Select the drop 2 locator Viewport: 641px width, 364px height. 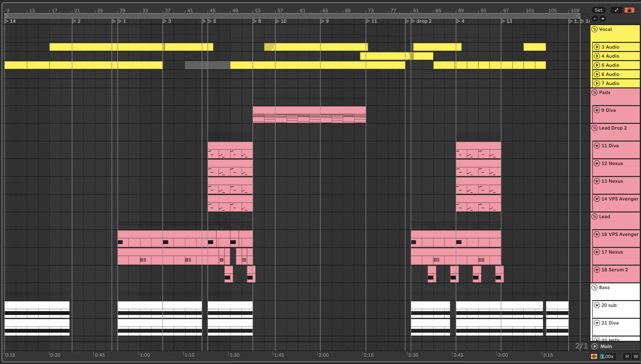(x=421, y=21)
